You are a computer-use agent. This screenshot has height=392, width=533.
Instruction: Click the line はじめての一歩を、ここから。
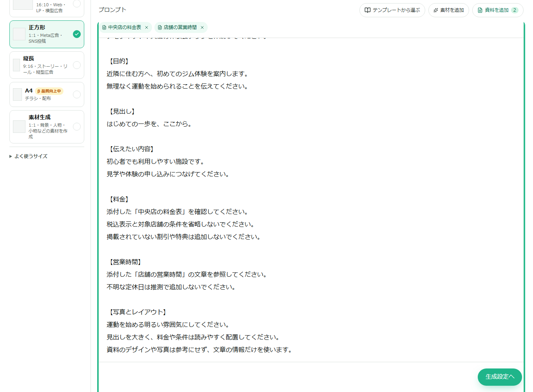(x=149, y=124)
